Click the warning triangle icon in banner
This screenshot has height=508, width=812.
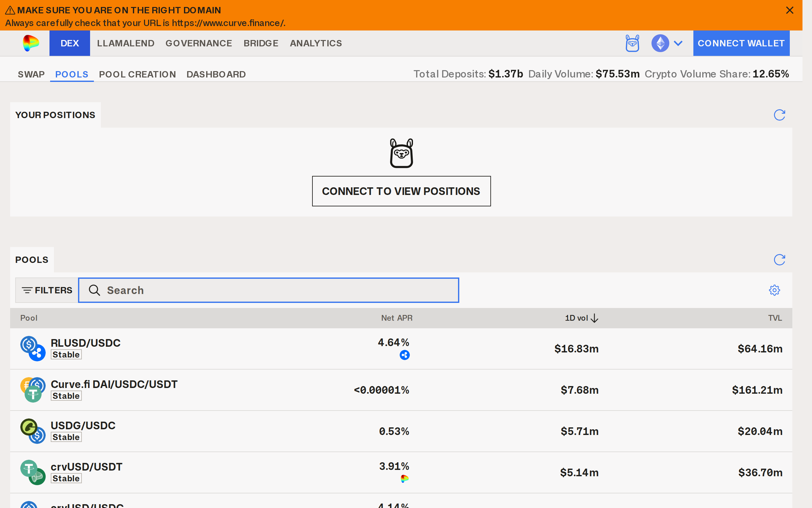coord(10,10)
